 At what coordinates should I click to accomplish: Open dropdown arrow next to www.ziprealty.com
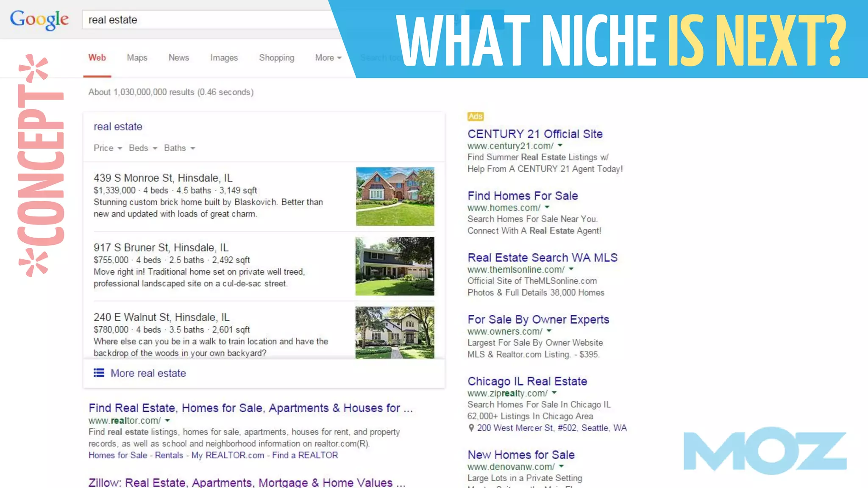554,393
